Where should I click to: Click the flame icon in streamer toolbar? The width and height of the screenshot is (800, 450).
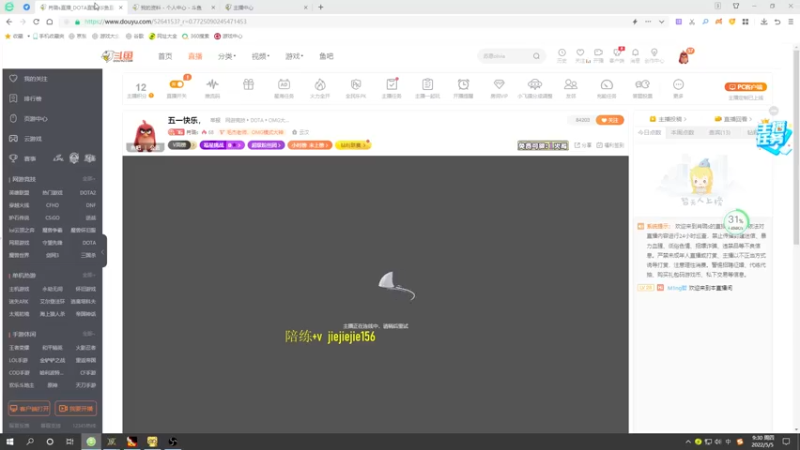click(x=320, y=84)
